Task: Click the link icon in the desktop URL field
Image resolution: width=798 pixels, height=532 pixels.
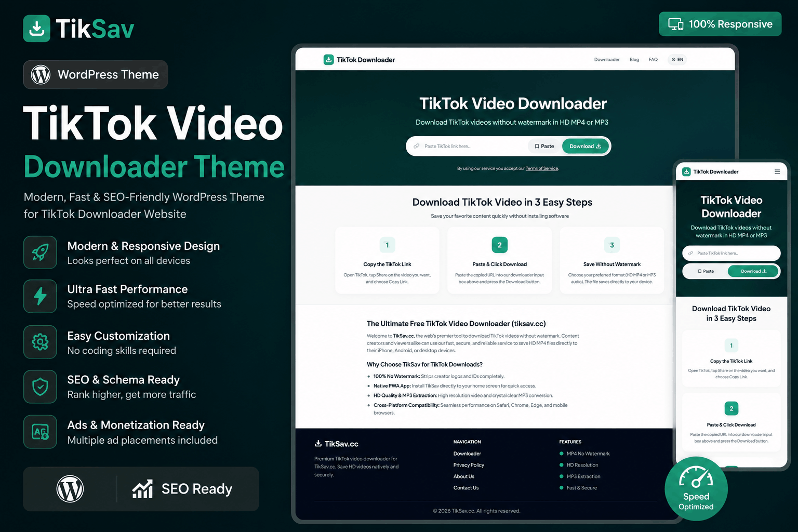Action: [x=416, y=147]
